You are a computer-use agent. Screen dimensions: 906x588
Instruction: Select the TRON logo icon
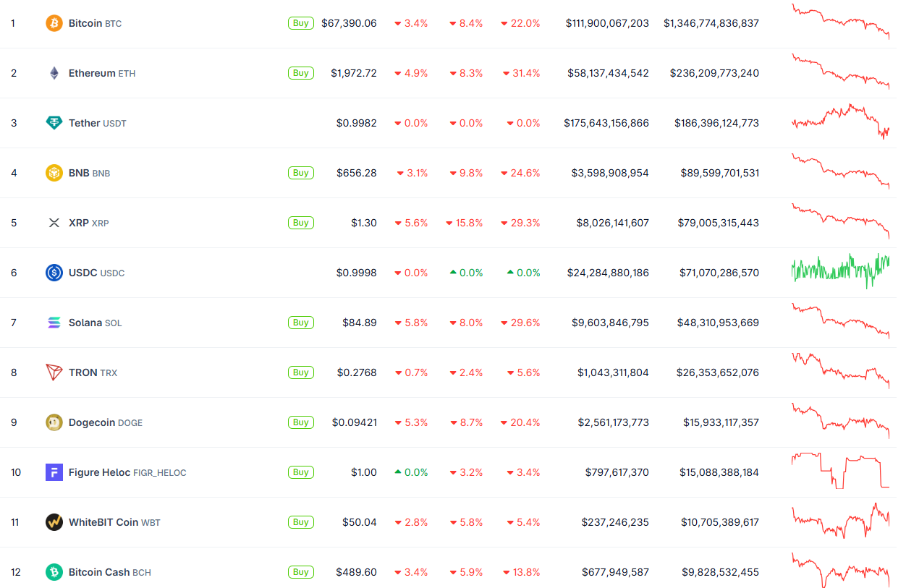click(54, 372)
